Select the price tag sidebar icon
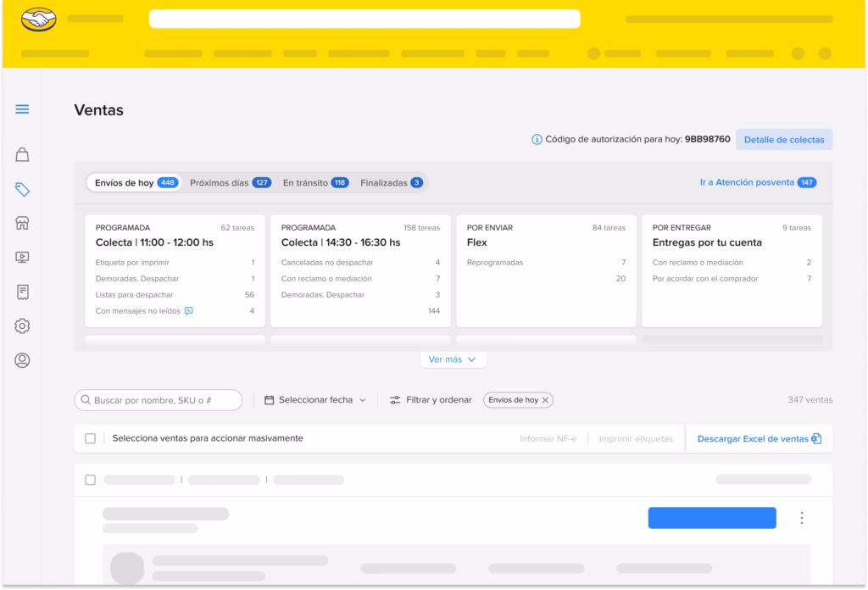This screenshot has width=868, height=590. [22, 189]
